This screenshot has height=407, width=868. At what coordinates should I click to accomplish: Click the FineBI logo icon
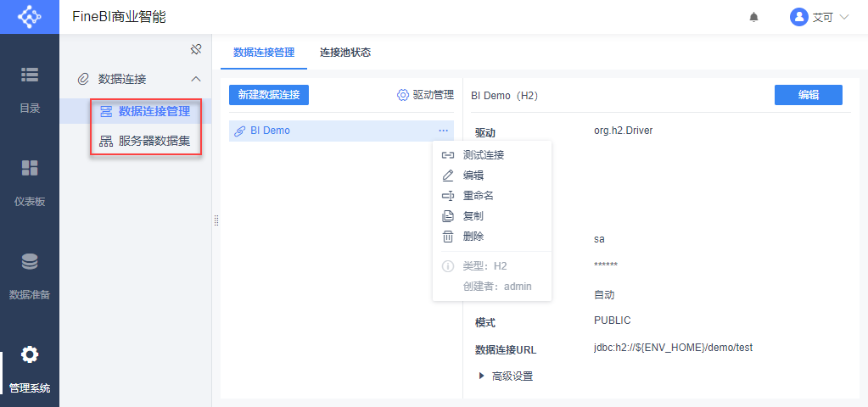click(x=30, y=17)
